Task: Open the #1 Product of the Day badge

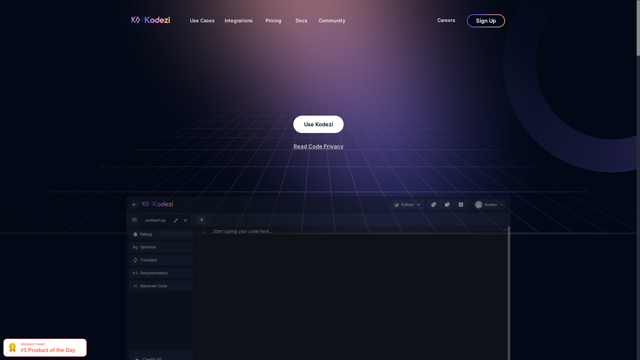Action: click(45, 348)
